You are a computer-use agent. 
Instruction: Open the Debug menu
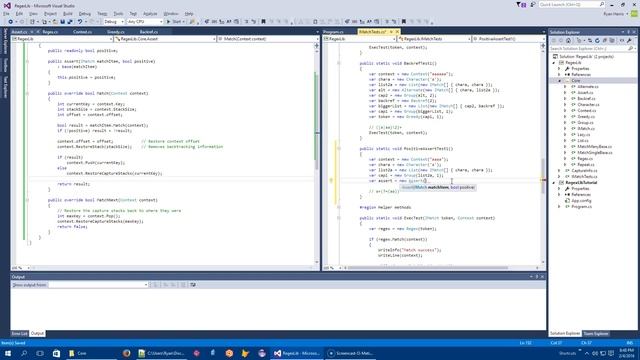click(x=84, y=14)
